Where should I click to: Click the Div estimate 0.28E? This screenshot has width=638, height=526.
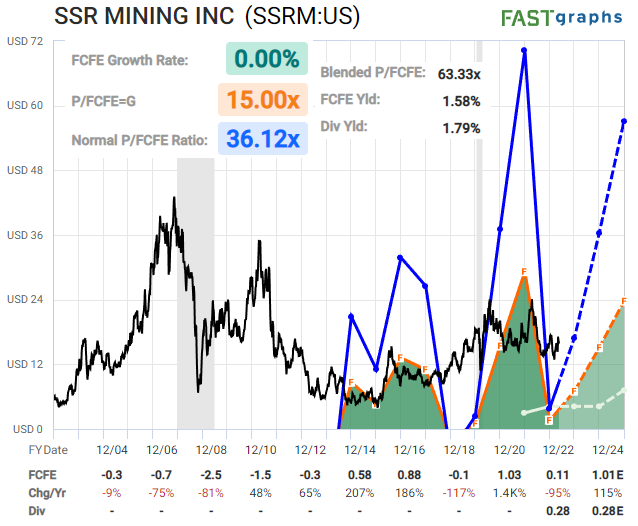coord(607,511)
